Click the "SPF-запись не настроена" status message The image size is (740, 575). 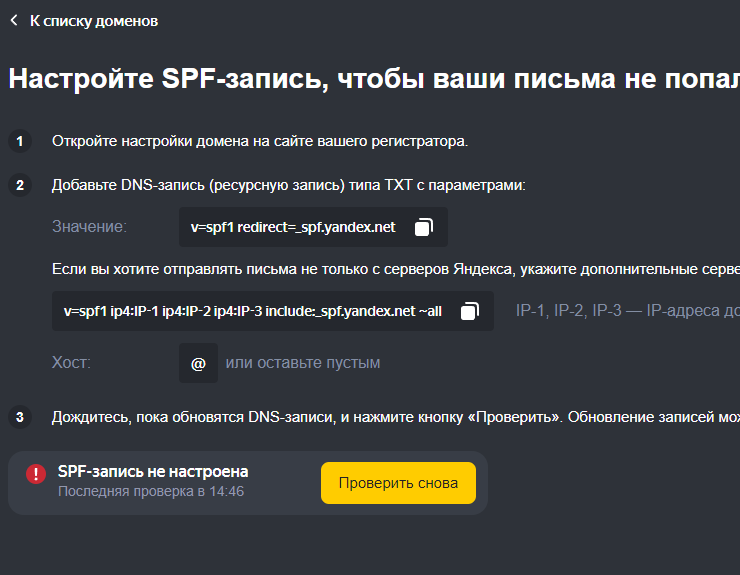tap(153, 471)
